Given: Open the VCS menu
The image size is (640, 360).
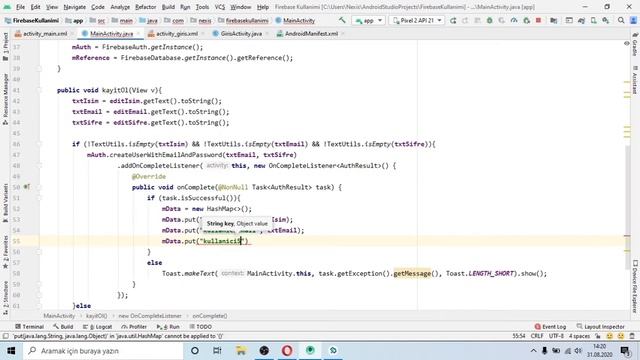Looking at the screenshot, I should pyautogui.click(x=220, y=7).
